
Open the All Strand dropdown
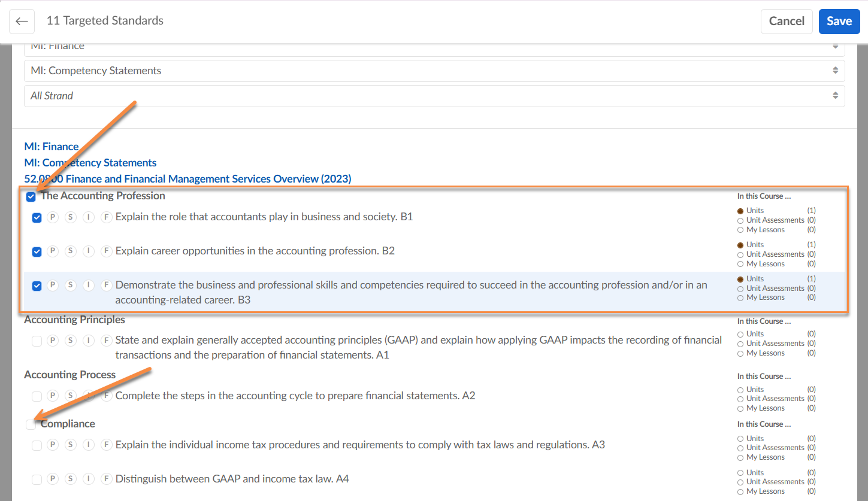[434, 96]
